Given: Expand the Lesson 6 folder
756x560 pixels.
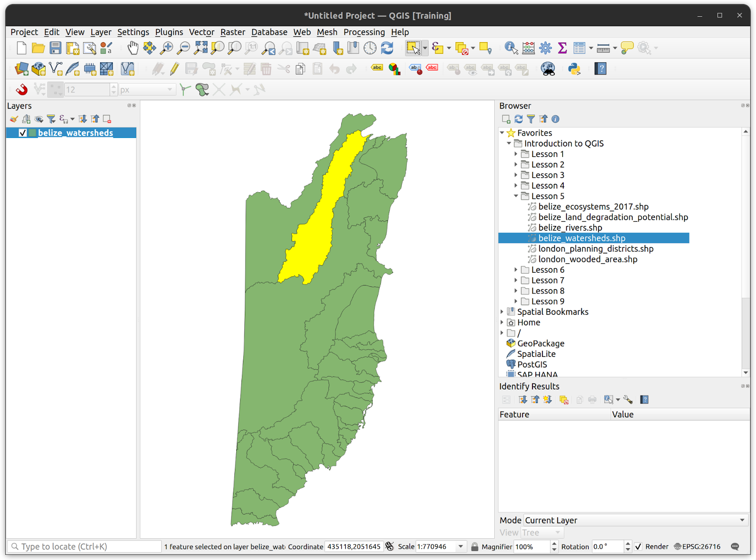Looking at the screenshot, I should pyautogui.click(x=516, y=270).
